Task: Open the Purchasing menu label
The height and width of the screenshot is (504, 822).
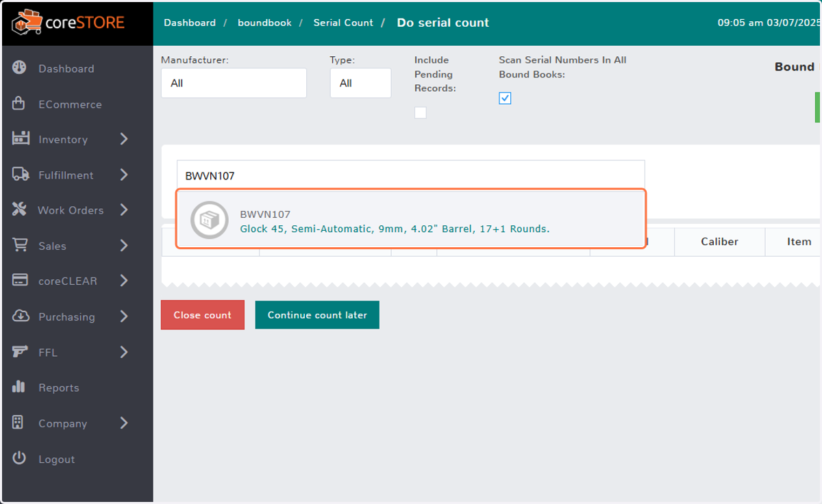Action: 66,317
